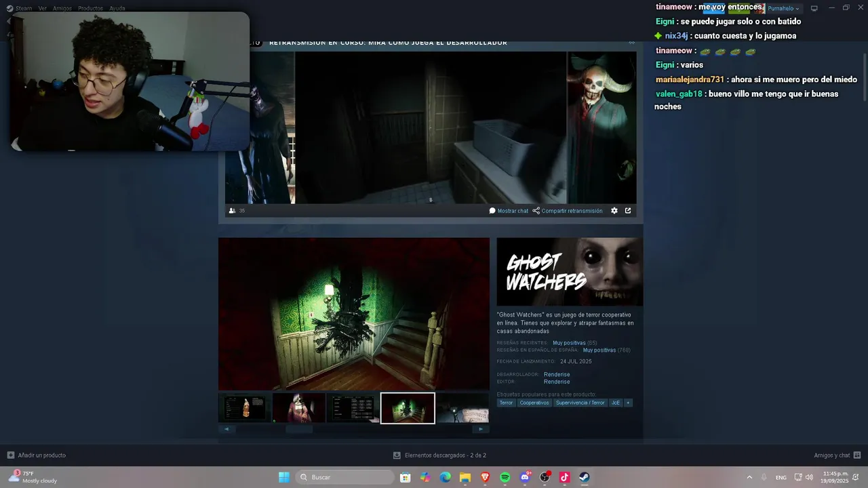Open recent reviews Muy positivas (85)
The width and height of the screenshot is (868, 488).
pos(575,343)
